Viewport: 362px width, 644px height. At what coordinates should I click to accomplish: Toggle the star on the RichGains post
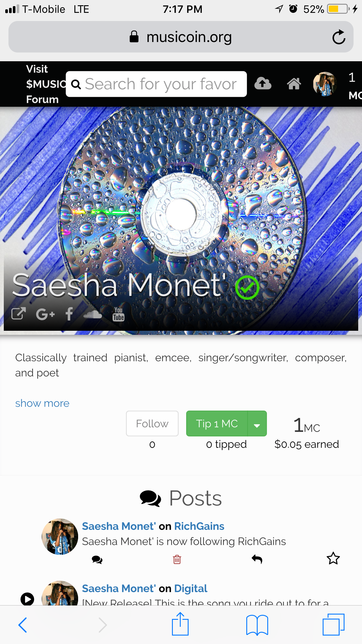pyautogui.click(x=333, y=559)
